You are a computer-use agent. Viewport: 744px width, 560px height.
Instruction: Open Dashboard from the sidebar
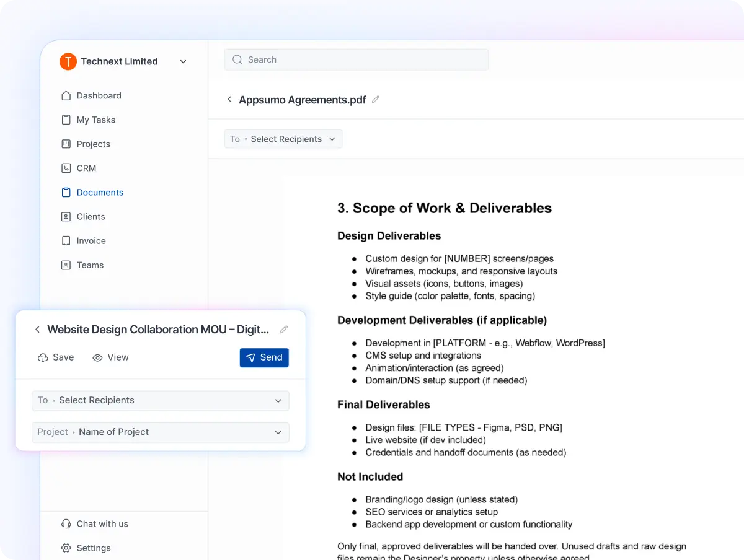click(x=99, y=95)
